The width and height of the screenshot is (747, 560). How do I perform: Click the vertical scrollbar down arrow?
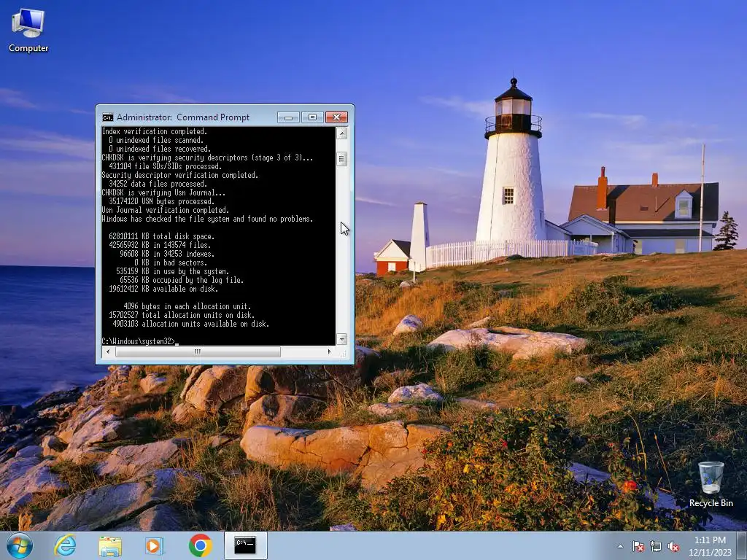(341, 339)
